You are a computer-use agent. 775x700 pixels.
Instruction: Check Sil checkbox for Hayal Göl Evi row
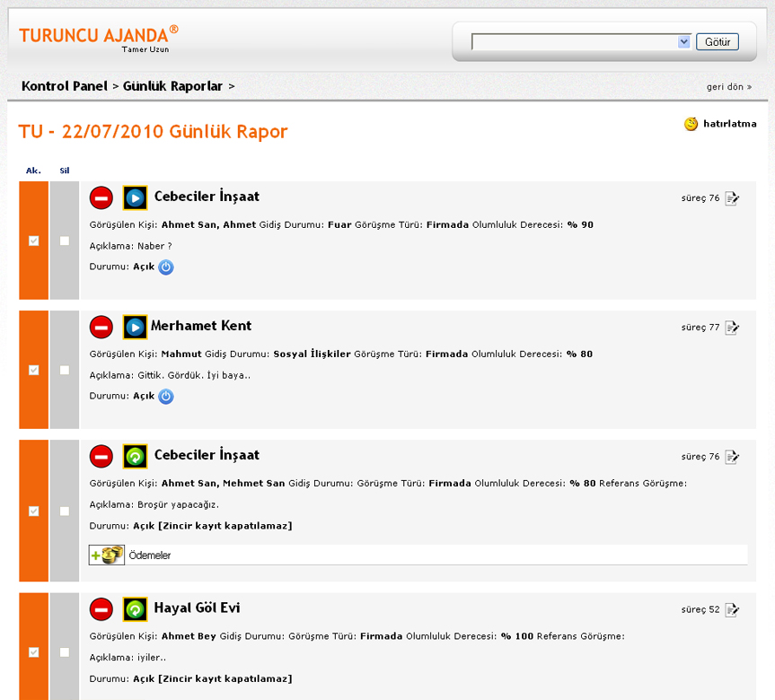(x=65, y=652)
